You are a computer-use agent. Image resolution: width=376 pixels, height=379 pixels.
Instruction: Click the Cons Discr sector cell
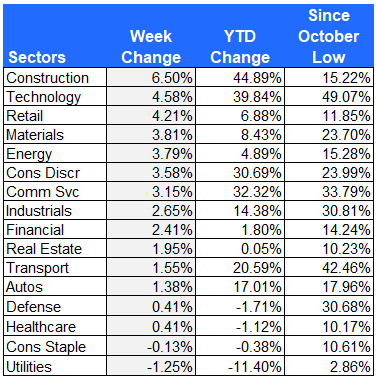point(55,173)
